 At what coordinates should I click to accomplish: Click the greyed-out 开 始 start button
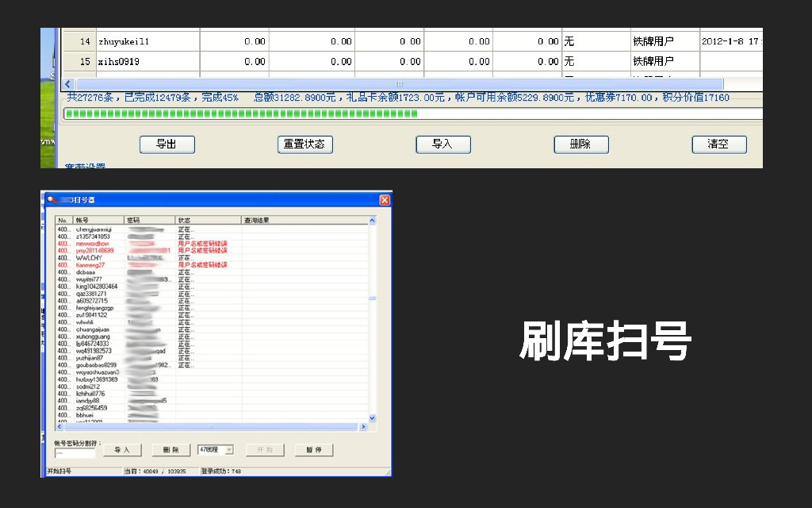pos(265,450)
